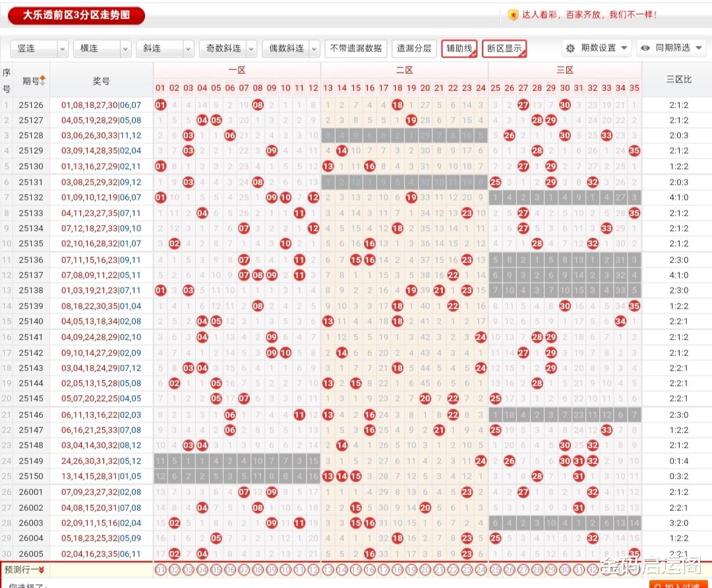Open the 斜连 dropdown

[165, 49]
